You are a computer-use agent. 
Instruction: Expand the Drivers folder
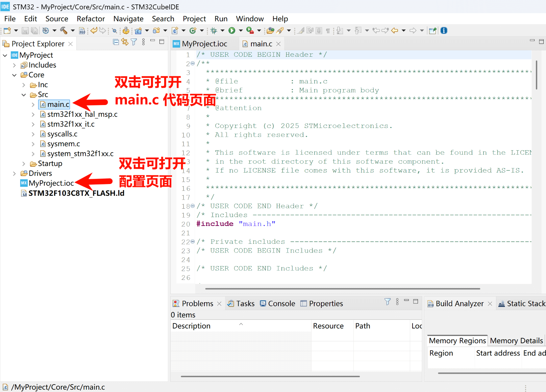[x=14, y=174]
